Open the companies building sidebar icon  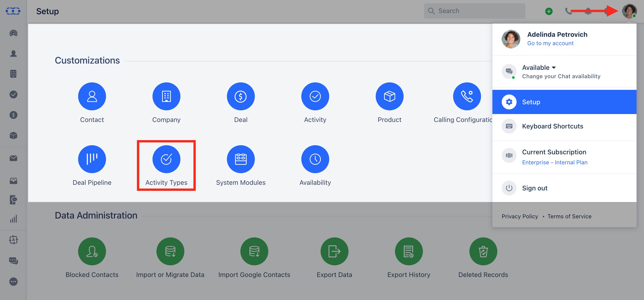click(13, 74)
